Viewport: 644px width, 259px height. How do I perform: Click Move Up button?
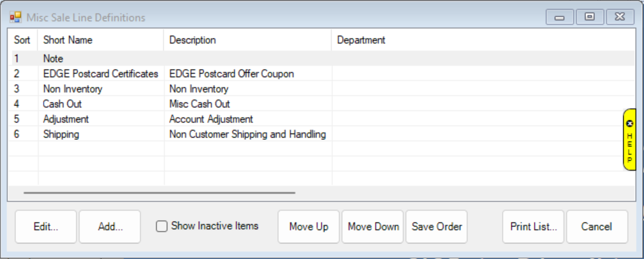(308, 226)
